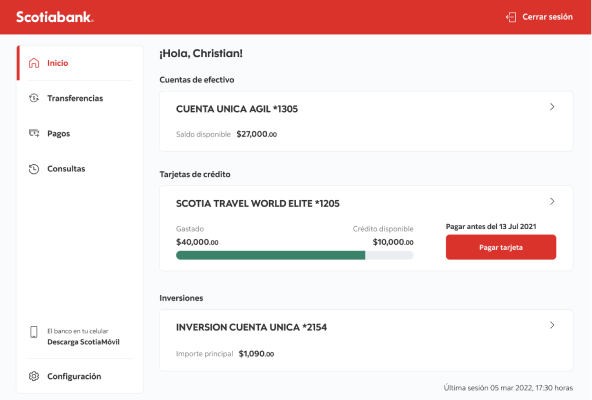This screenshot has height=400, width=592.
Task: Click the Scotiabank logo
Action: pos(55,17)
